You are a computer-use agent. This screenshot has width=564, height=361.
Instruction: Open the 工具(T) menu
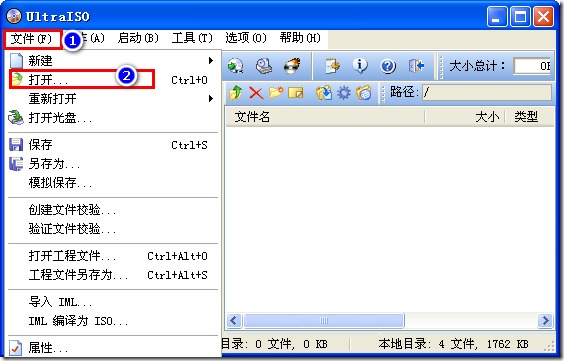[192, 38]
